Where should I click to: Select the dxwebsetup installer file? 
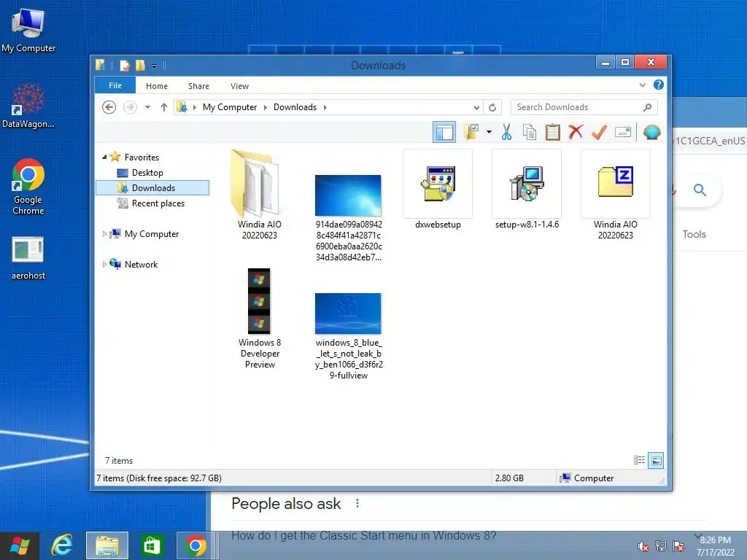[x=438, y=190]
